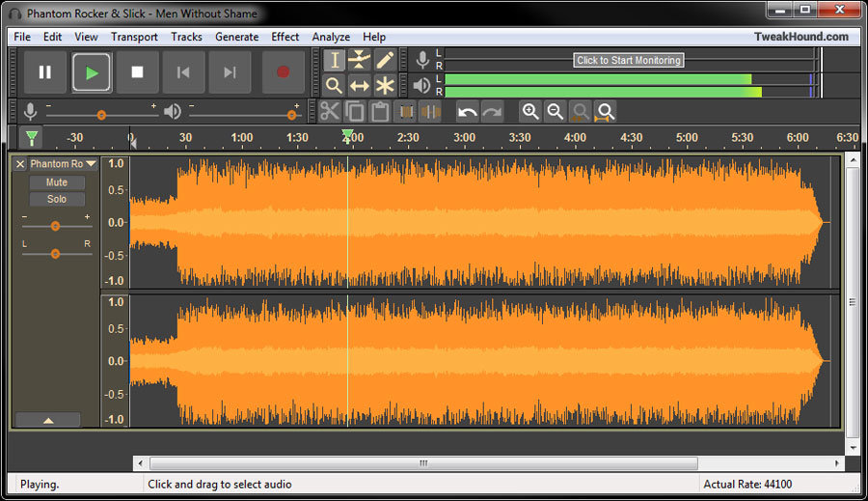Toggle the green timeline pin
Image resolution: width=868 pixels, height=501 pixels.
click(32, 137)
